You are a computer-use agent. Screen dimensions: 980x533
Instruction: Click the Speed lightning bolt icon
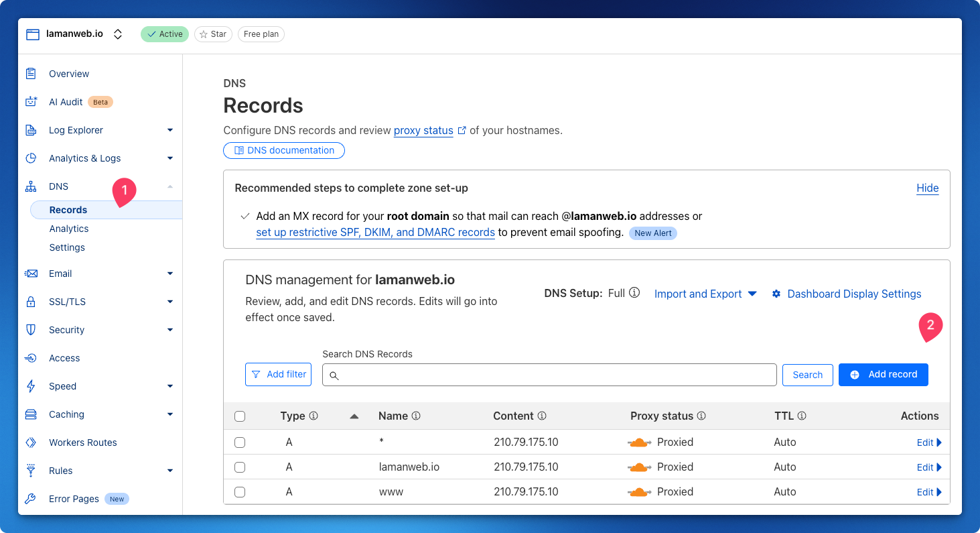(x=31, y=386)
